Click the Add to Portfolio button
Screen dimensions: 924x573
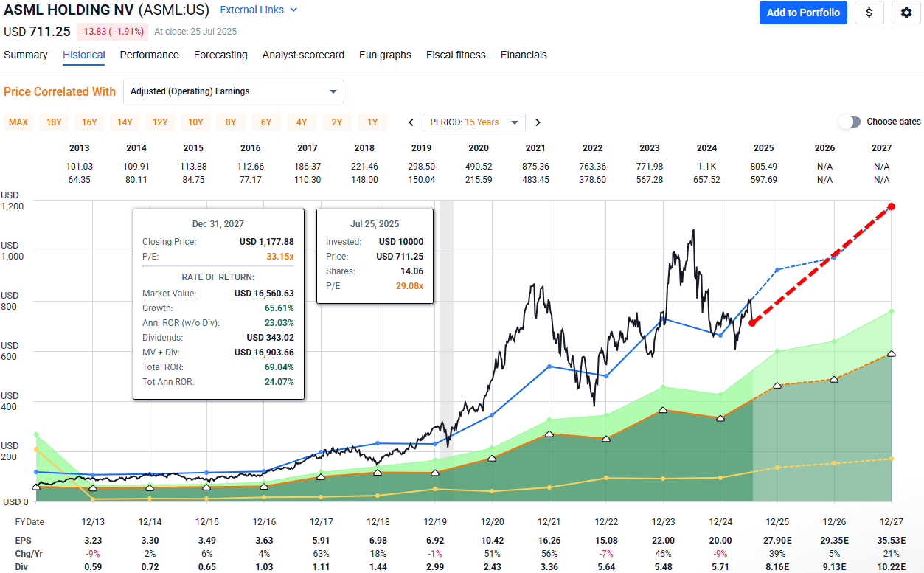pos(803,13)
